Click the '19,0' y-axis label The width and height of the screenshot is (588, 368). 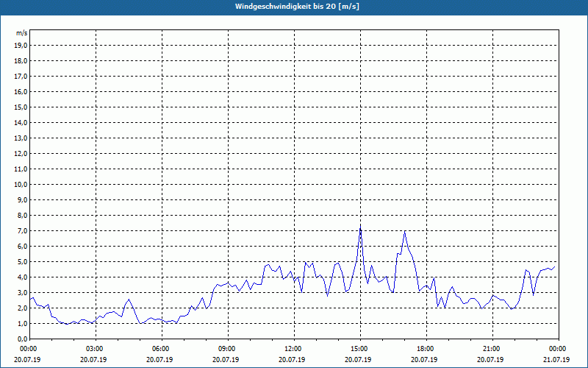coord(21,46)
